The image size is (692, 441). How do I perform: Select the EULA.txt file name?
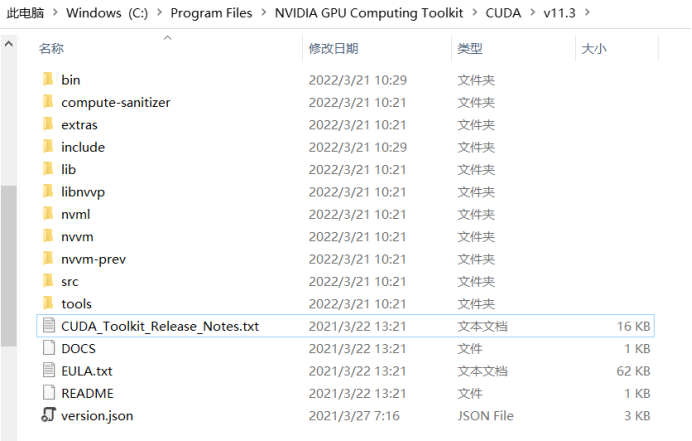click(87, 371)
